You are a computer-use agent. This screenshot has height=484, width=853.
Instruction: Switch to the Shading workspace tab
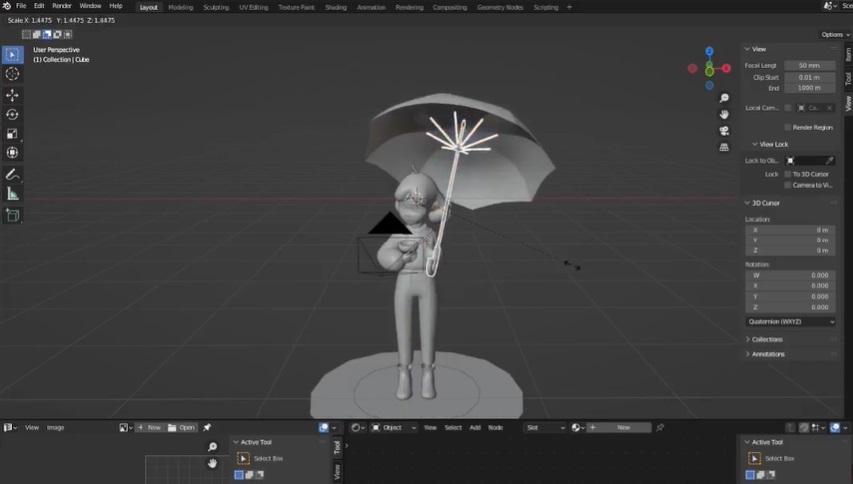pyautogui.click(x=336, y=7)
